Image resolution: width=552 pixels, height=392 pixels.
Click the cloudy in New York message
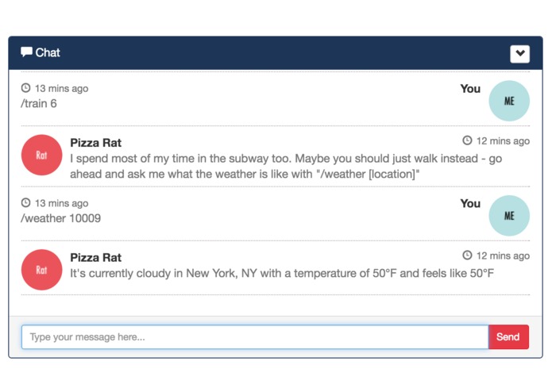point(282,273)
